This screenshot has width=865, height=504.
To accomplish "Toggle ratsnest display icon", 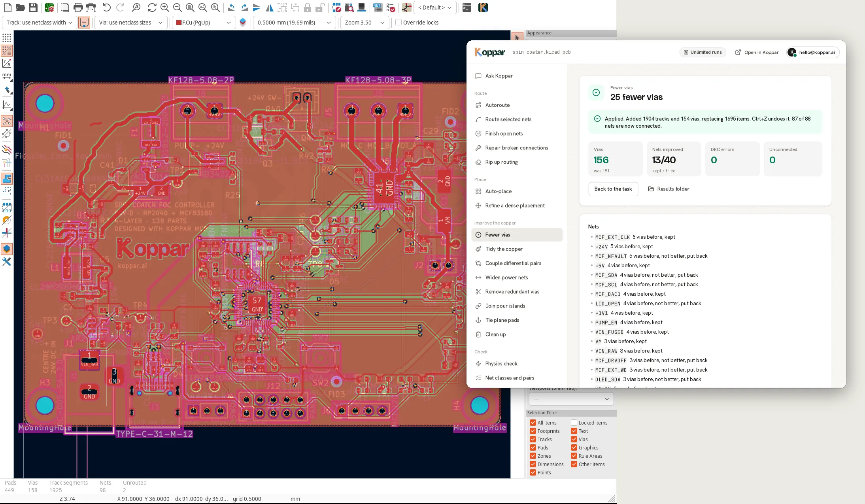I will point(7,121).
